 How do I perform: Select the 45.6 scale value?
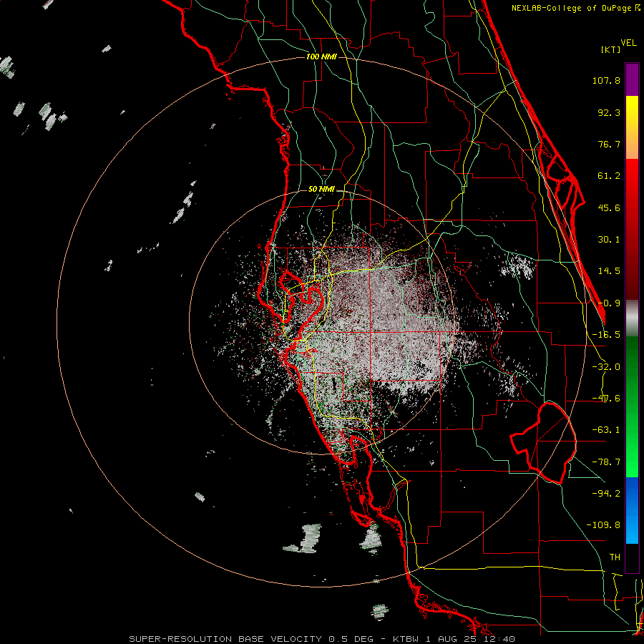(609, 208)
